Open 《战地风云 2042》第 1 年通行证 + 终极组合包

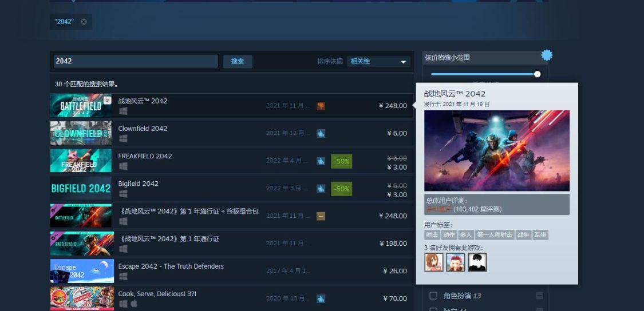click(x=188, y=212)
